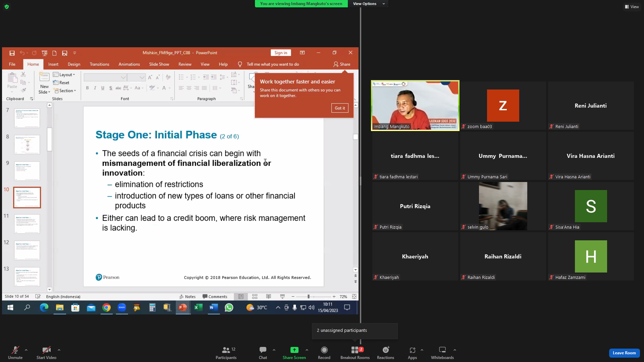Toggle underline formatting in the Font group
644x362 pixels.
(x=103, y=88)
